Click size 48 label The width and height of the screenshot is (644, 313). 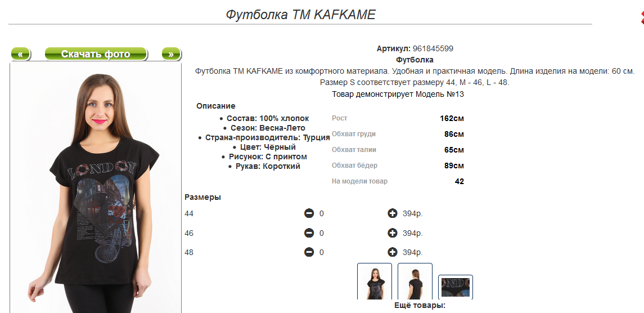pos(189,252)
